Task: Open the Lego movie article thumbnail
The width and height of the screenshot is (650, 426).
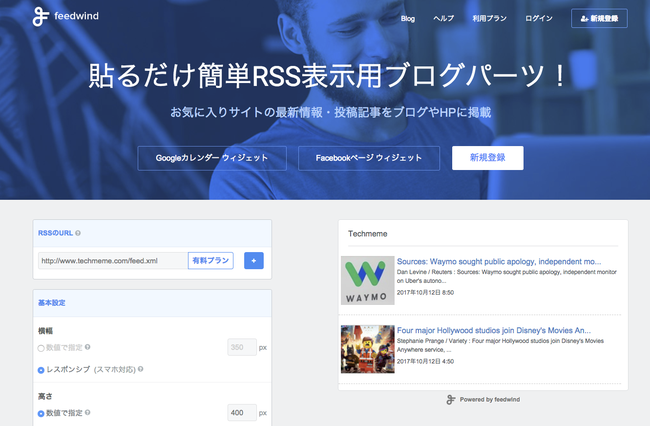Action: [367, 349]
